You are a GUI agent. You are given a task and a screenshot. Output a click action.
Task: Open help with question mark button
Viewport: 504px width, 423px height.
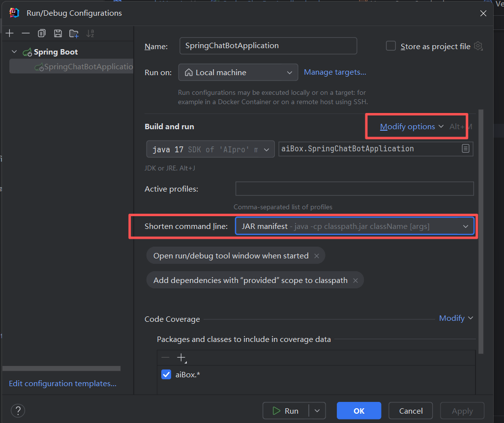tap(18, 411)
